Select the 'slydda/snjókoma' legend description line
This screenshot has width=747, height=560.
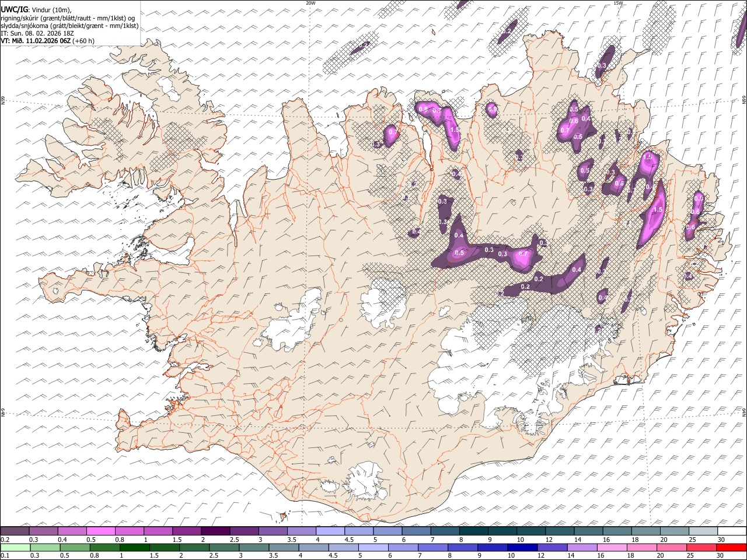point(69,26)
